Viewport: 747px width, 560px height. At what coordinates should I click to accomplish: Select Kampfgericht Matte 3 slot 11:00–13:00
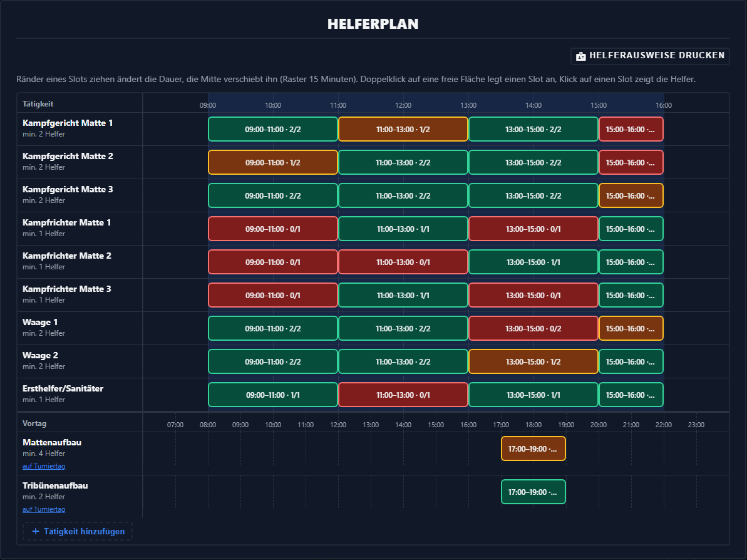coord(403,195)
